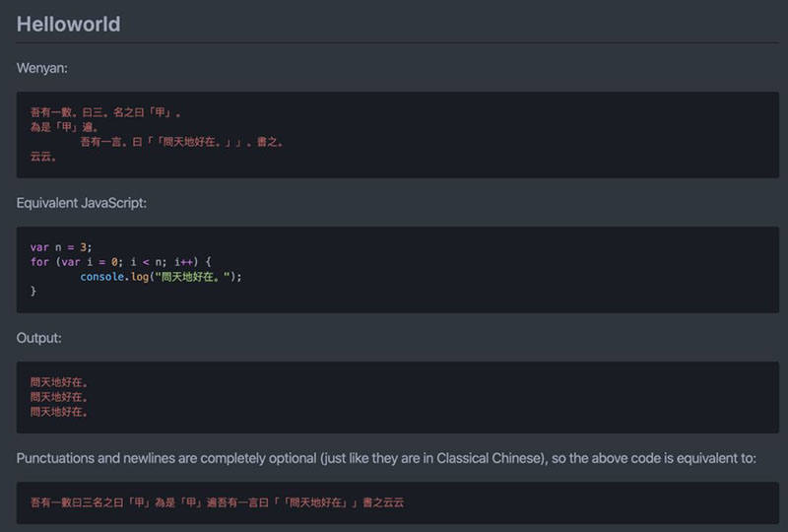Click the Equivalent JavaScript: label
Image resolution: width=788 pixels, height=532 pixels.
pos(82,203)
